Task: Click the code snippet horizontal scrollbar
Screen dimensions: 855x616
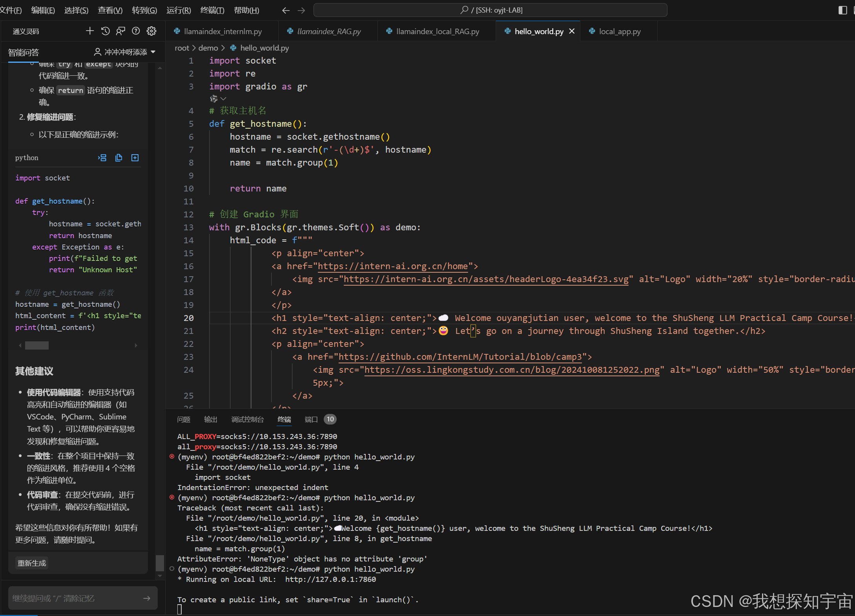Action: click(37, 345)
